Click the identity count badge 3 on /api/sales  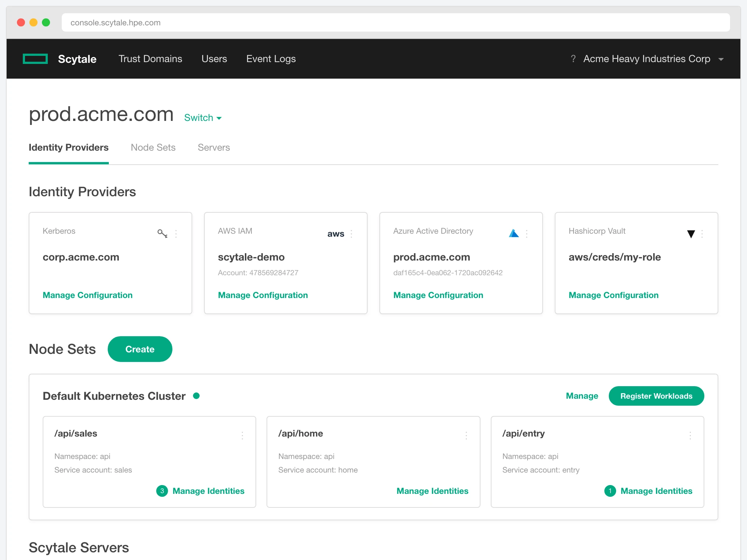click(162, 491)
